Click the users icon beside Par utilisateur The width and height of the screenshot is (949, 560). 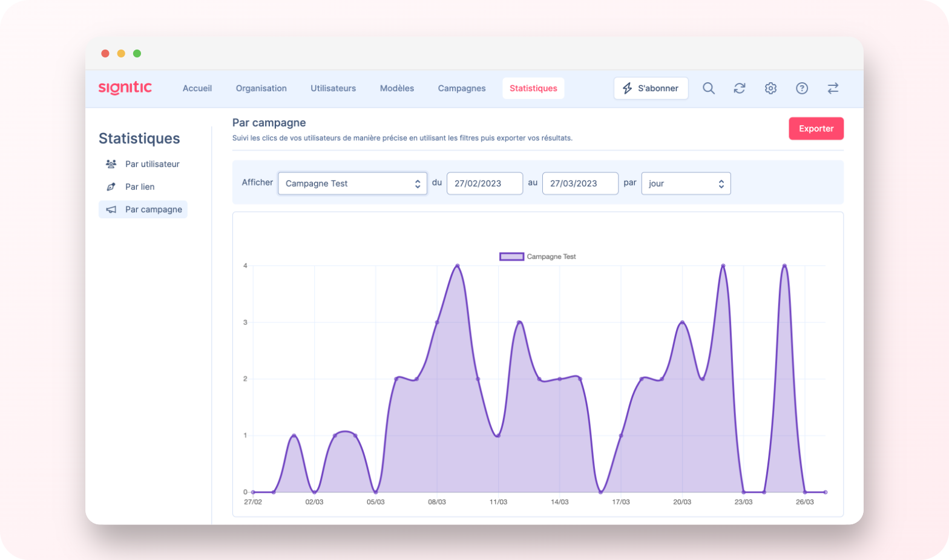point(111,164)
